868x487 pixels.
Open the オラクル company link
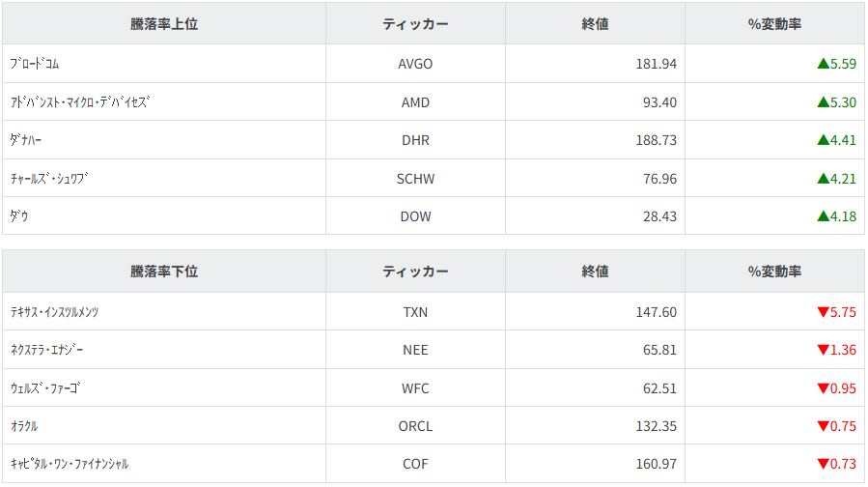point(23,426)
